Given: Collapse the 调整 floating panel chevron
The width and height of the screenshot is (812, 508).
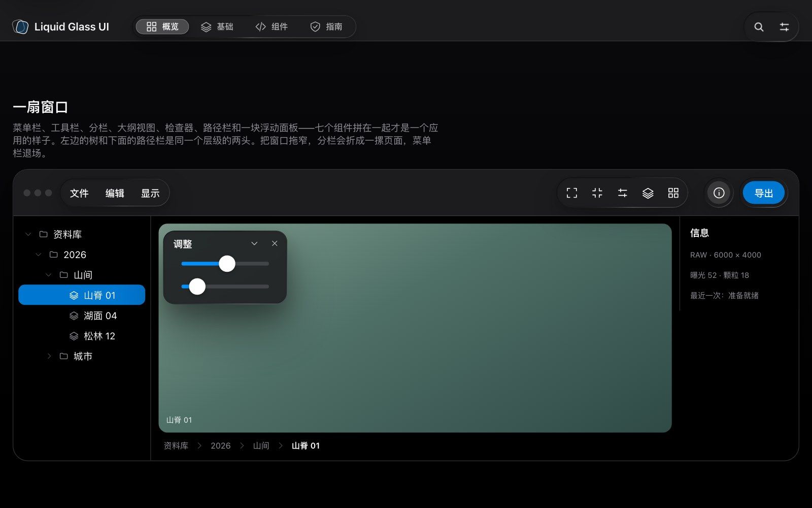Looking at the screenshot, I should pyautogui.click(x=254, y=243).
